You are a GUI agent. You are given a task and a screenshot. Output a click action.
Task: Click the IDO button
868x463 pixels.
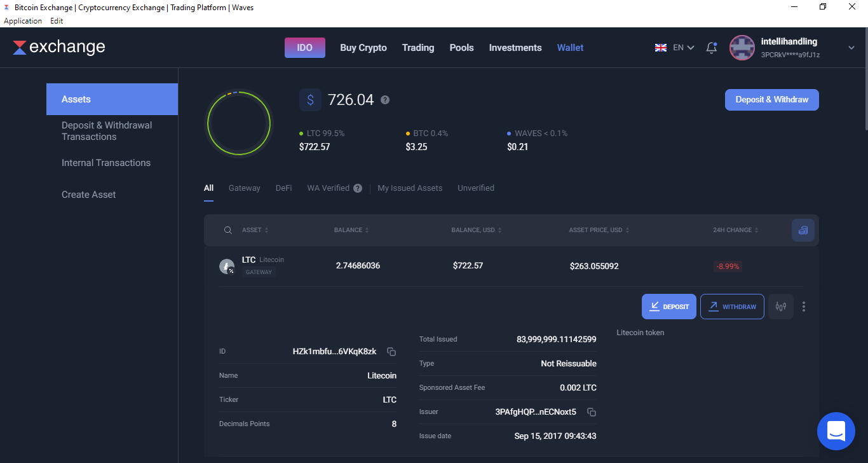coord(305,48)
